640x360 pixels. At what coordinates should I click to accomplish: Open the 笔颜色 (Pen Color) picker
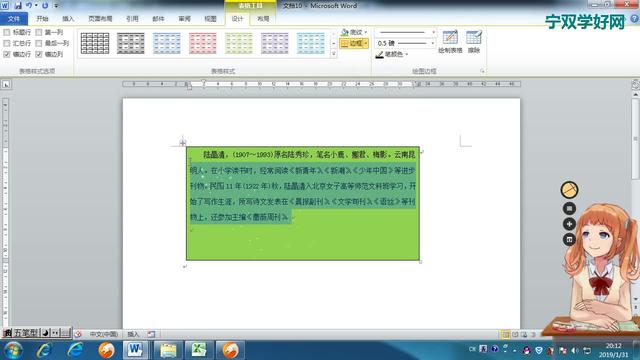pos(392,54)
